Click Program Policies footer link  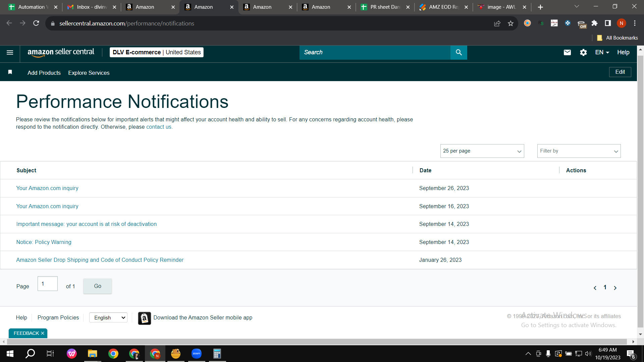pyautogui.click(x=58, y=317)
